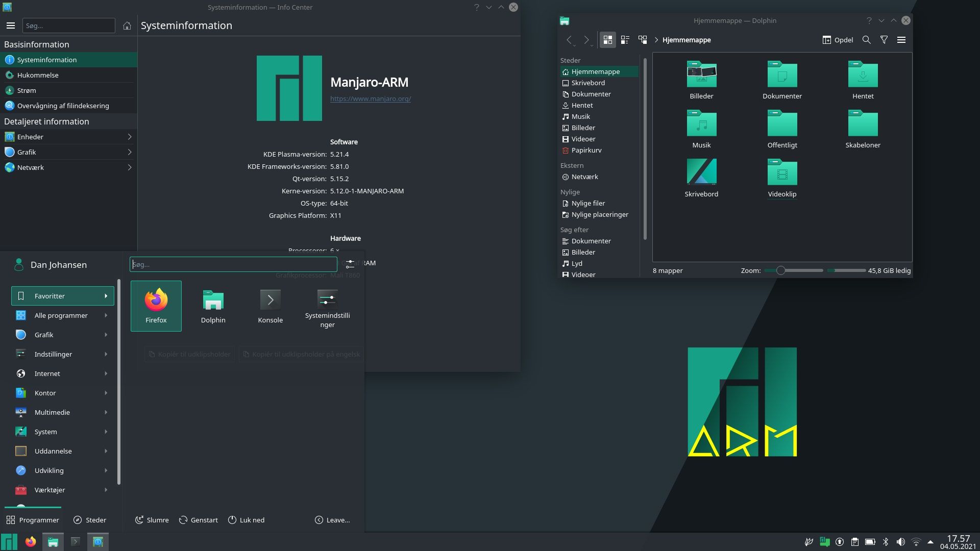Open the volume icon in system tray
Screen dimensions: 980x551
[x=901, y=542]
